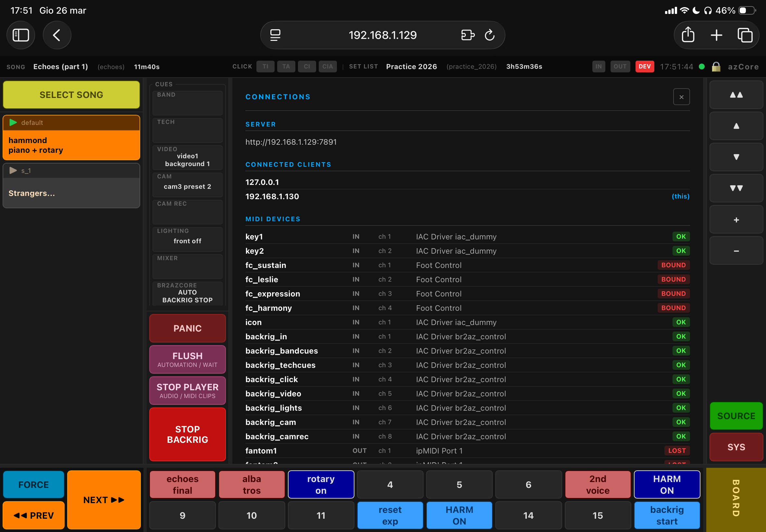The height and width of the screenshot is (532, 766).
Task: Open a new tab with the plus
Action: click(x=716, y=35)
